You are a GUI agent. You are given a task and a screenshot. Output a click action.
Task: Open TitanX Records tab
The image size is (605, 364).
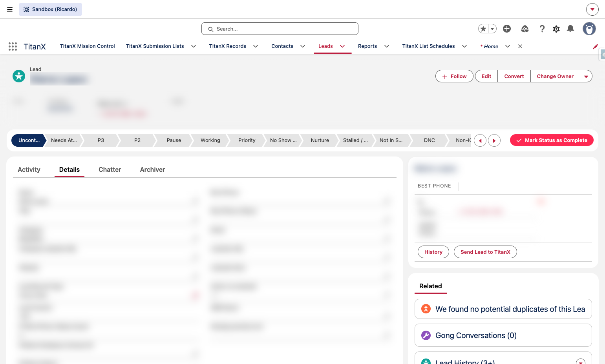pyautogui.click(x=228, y=46)
